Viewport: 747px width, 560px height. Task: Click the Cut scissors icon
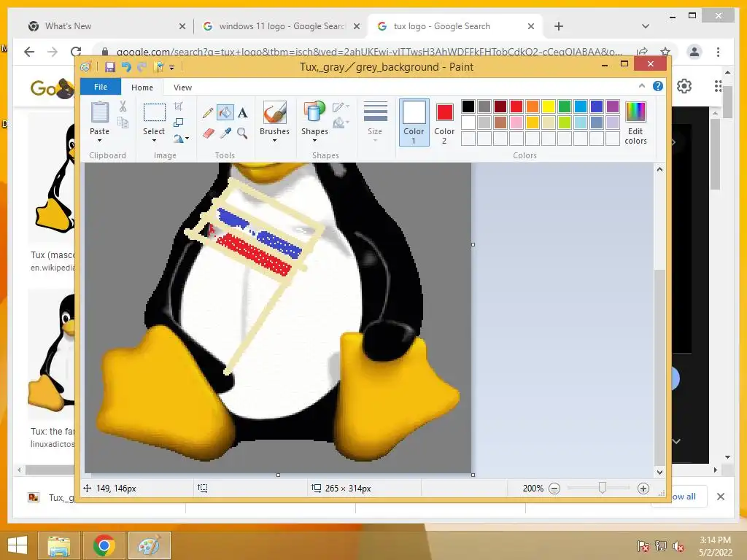point(123,106)
